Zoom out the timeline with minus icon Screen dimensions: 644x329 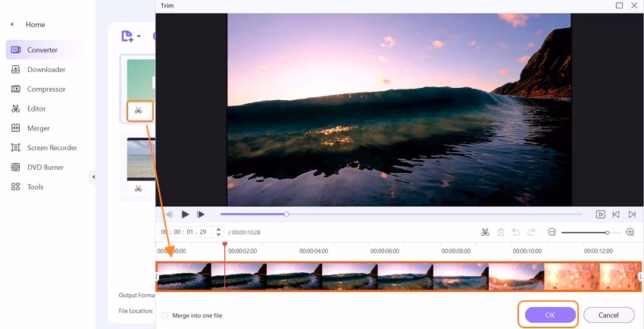pyautogui.click(x=552, y=232)
